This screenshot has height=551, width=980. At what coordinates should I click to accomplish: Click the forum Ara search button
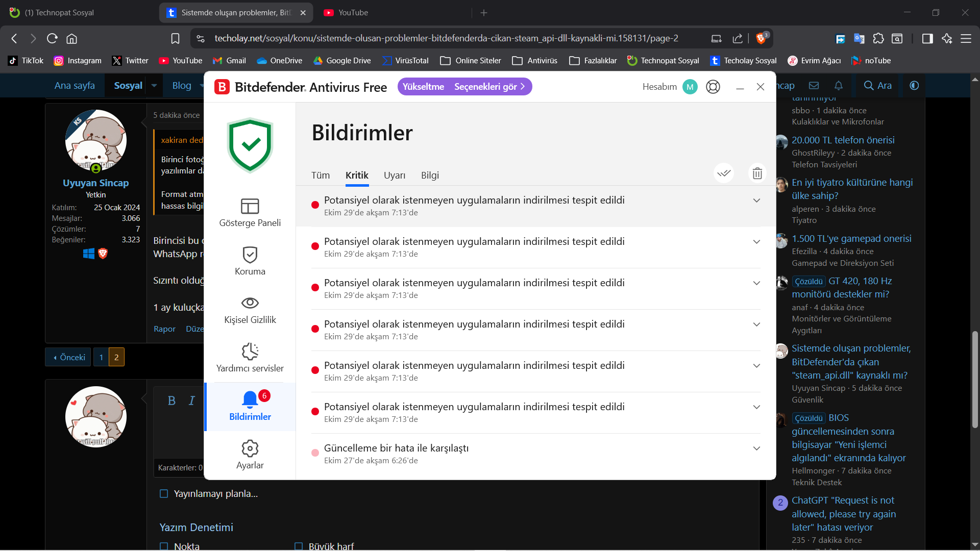pos(877,85)
